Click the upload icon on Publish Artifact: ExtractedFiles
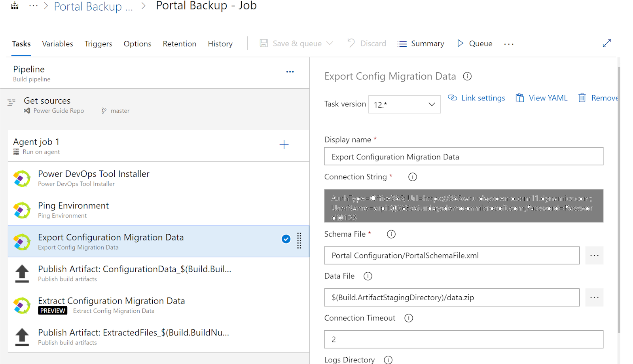This screenshot has width=633, height=364. [22, 336]
